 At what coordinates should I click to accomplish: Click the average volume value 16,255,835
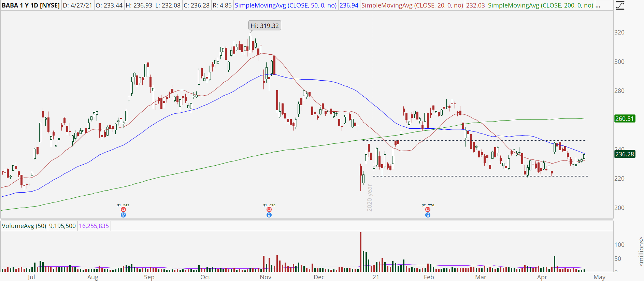coord(94,226)
